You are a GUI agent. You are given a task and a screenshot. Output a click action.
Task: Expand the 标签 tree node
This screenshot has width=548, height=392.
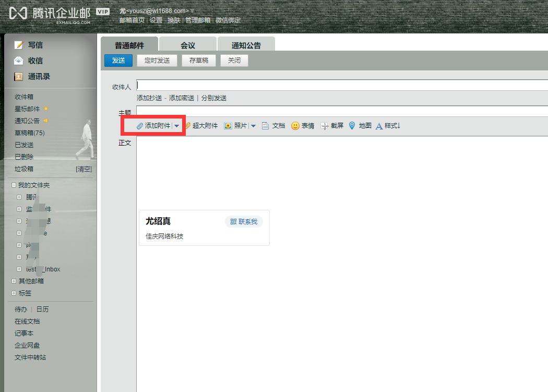coord(14,293)
